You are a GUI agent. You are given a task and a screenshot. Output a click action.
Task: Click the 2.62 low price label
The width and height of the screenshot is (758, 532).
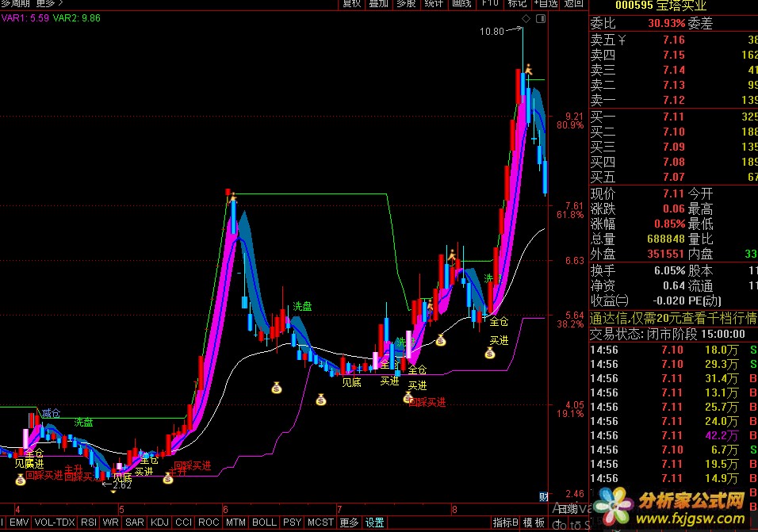122,485
